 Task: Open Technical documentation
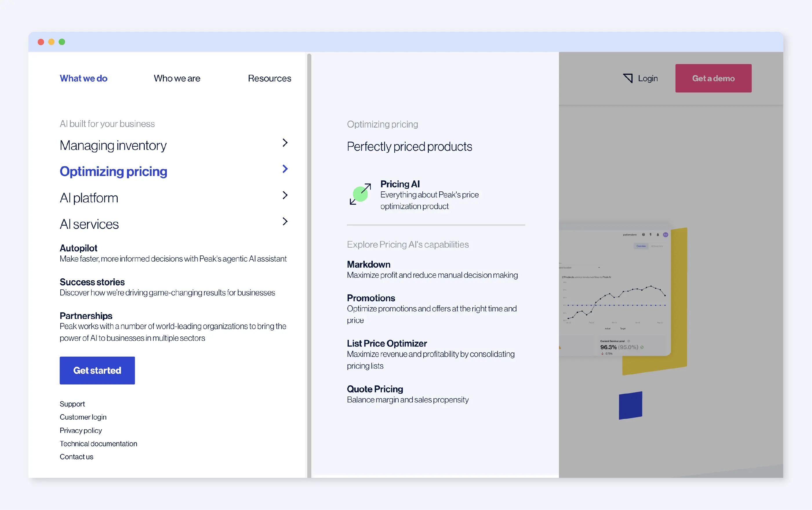click(x=98, y=444)
